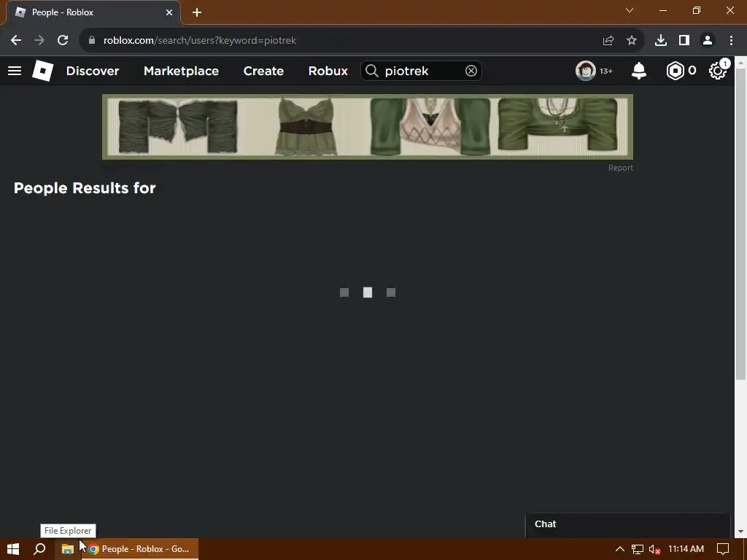Open the 11:14 AM clock
747x560 pixels.
click(686, 549)
